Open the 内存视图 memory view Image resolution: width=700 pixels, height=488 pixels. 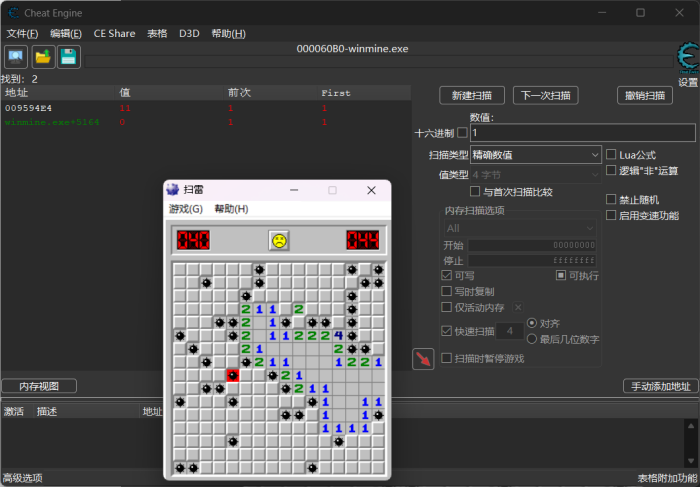[x=39, y=386]
